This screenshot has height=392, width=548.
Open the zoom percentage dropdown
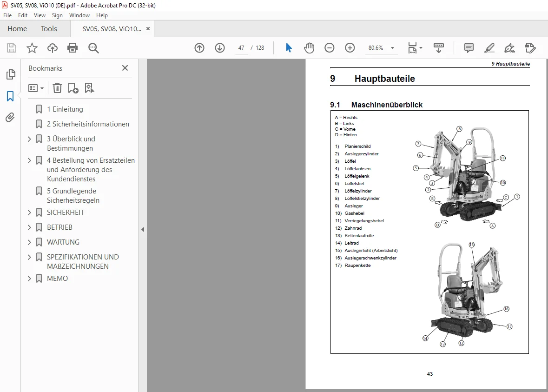[x=392, y=48]
